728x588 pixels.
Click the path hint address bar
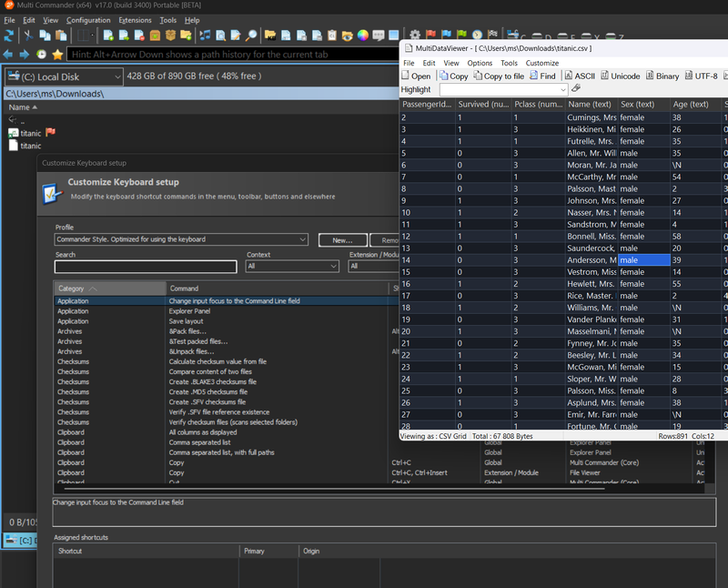point(233,55)
